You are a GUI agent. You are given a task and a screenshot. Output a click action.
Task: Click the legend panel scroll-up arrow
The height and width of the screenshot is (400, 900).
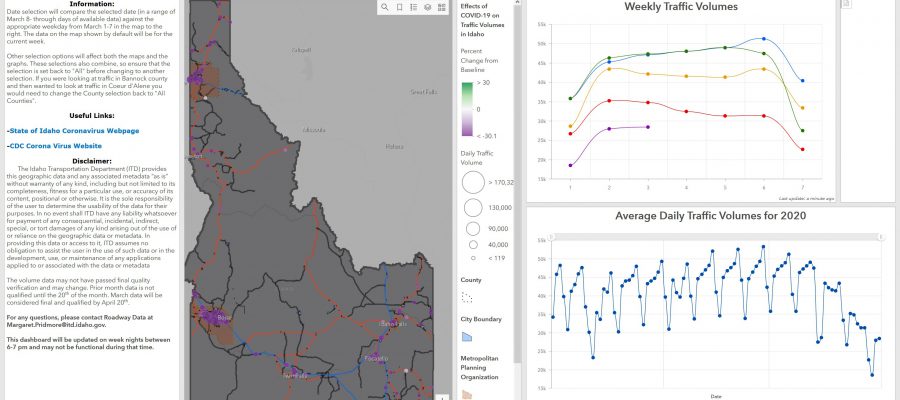(517, 2)
